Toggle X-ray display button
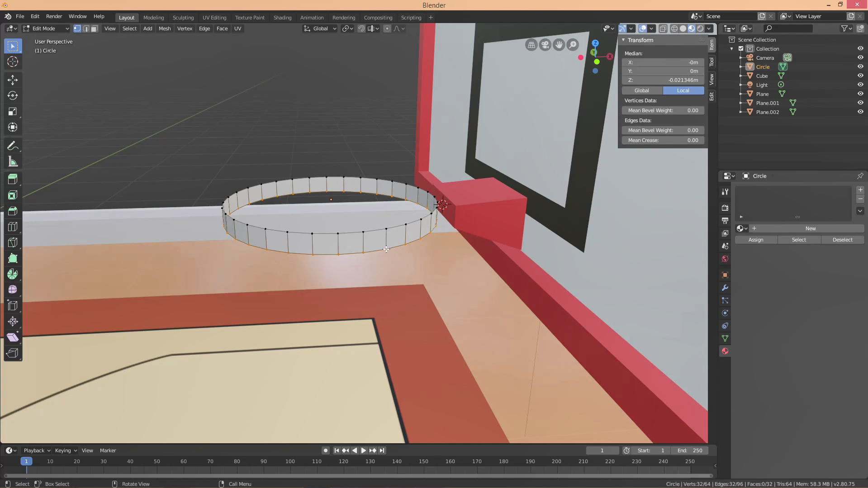This screenshot has width=868, height=488. pyautogui.click(x=663, y=28)
